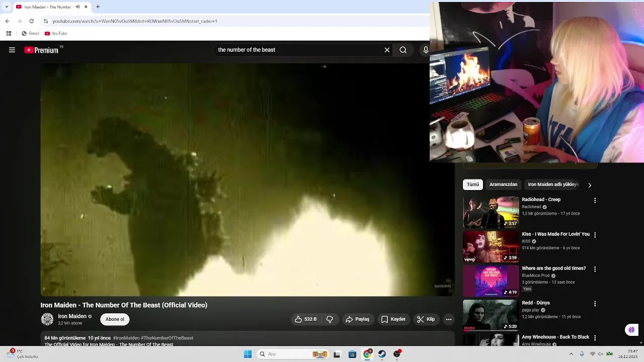This screenshot has height=362, width=644.
Task: Open the Iron Maiden channel avatar
Action: click(x=47, y=319)
